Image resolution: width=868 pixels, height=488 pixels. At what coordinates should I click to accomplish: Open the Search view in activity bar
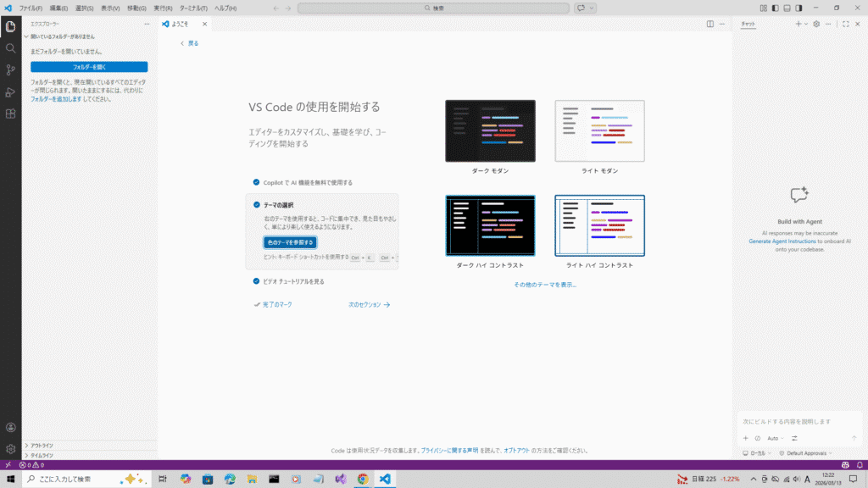coord(10,47)
